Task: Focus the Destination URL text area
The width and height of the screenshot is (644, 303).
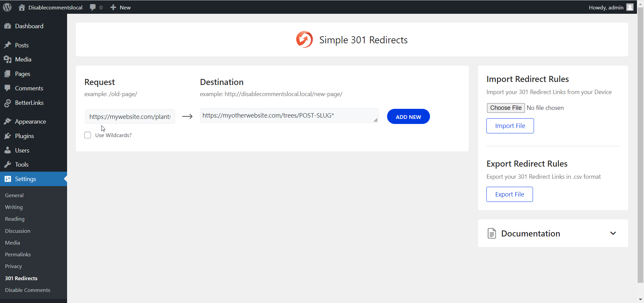Action: pyautogui.click(x=289, y=116)
